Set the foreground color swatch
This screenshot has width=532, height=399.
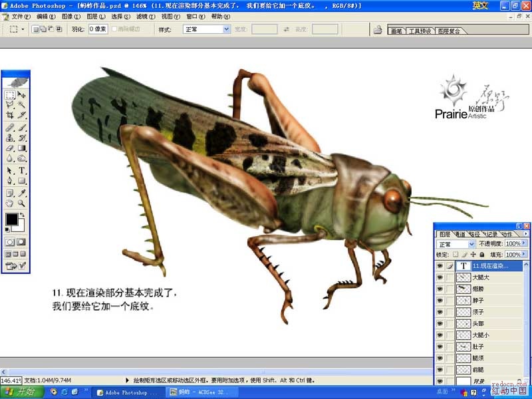[11, 219]
